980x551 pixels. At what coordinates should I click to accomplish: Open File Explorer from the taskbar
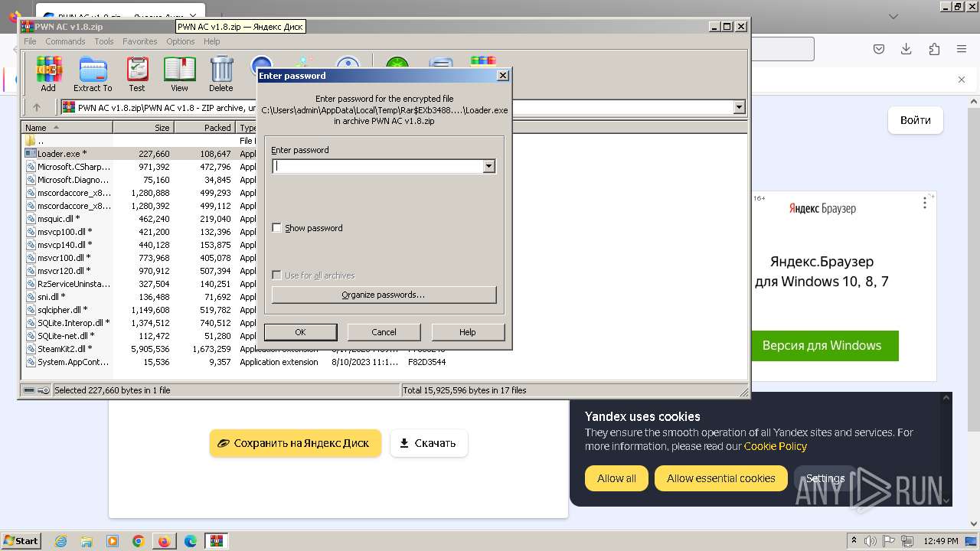coord(87,541)
